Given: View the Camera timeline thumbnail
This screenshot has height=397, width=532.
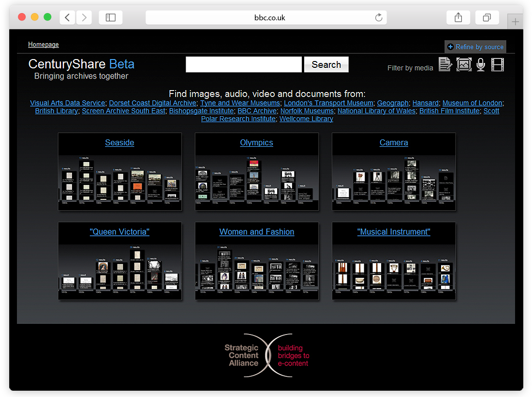Looking at the screenshot, I should [x=394, y=183].
